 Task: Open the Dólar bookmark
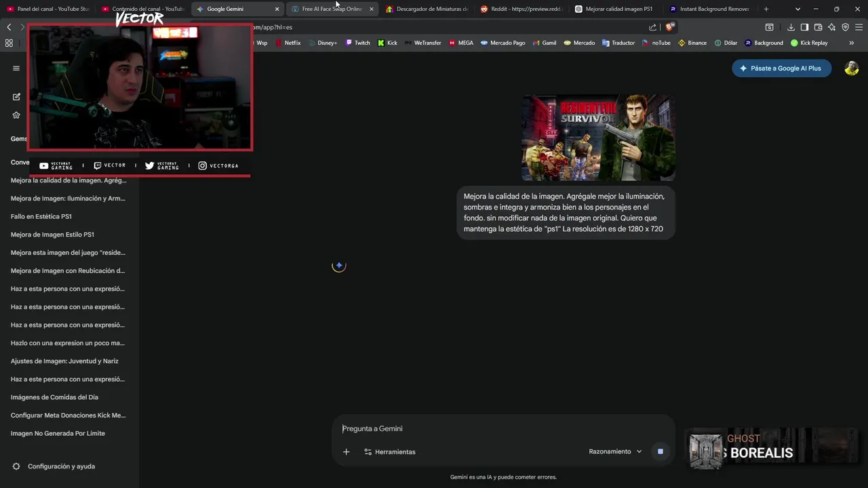(x=726, y=43)
